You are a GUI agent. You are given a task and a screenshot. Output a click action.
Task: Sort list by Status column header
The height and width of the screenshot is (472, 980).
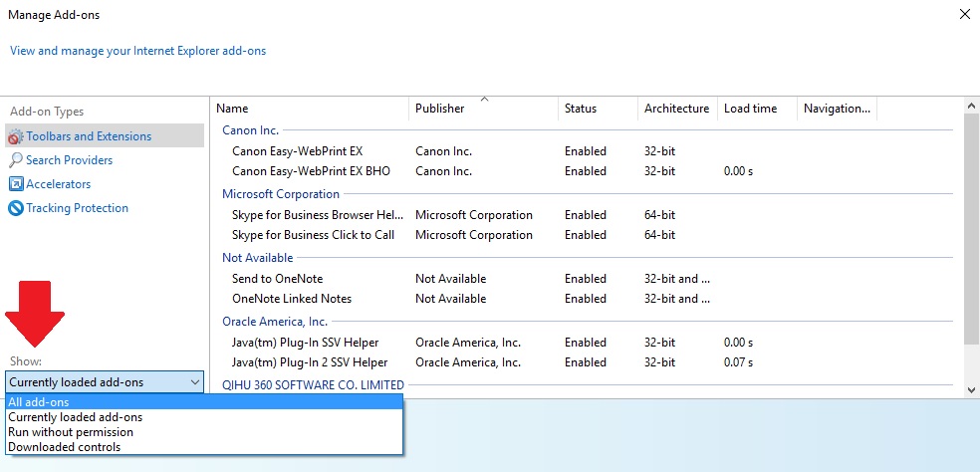tap(598, 109)
